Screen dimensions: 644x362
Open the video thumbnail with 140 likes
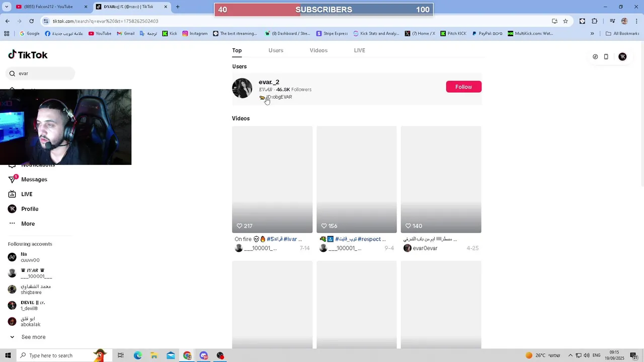tap(441, 179)
